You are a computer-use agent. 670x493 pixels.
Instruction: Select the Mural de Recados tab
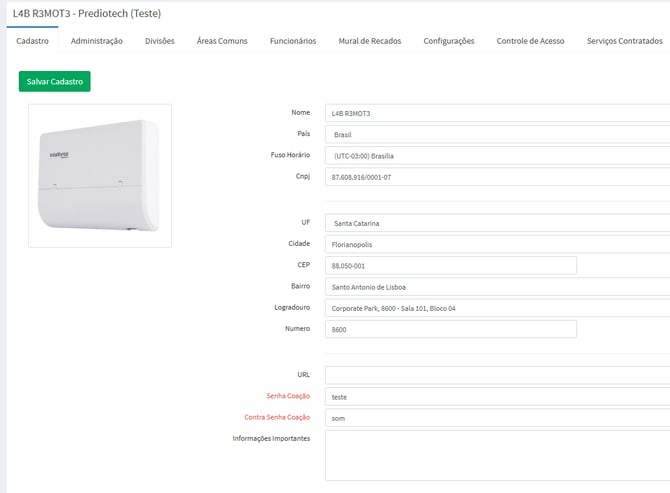pyautogui.click(x=370, y=41)
